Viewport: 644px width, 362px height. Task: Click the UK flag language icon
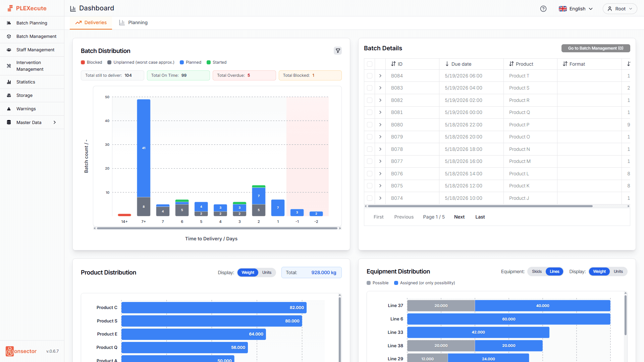pos(562,9)
